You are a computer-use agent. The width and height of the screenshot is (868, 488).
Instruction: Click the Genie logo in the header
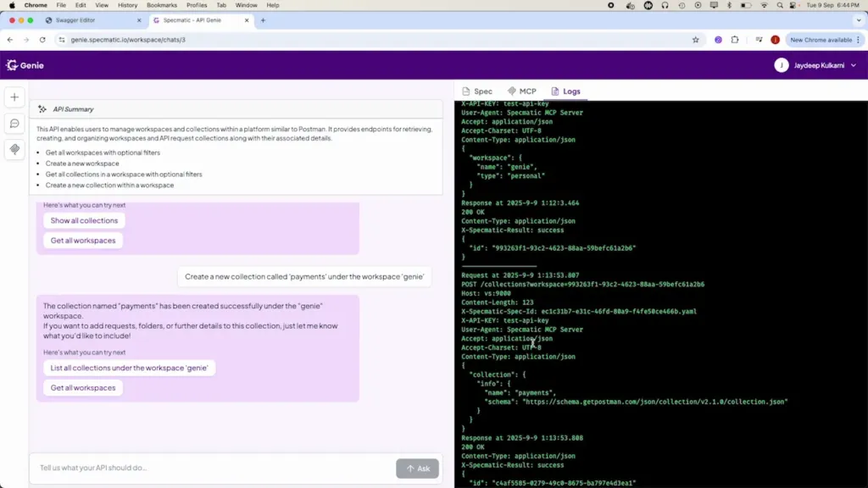point(25,65)
